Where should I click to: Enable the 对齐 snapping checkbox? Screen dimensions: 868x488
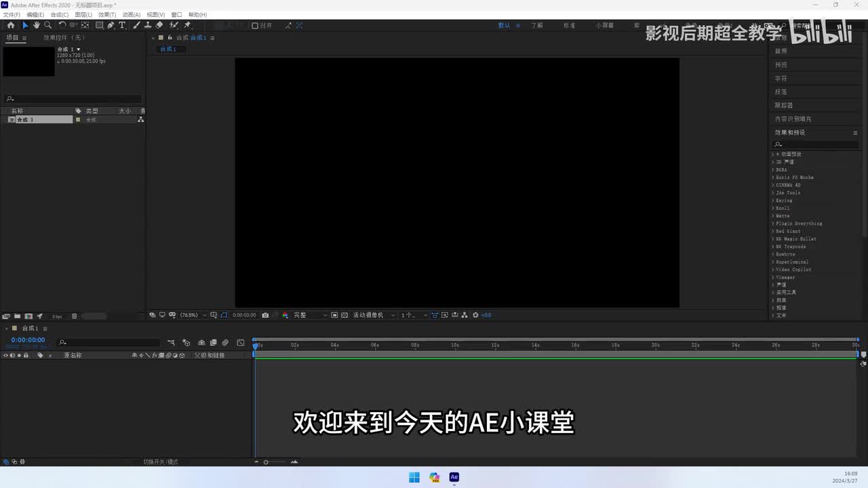[x=255, y=26]
